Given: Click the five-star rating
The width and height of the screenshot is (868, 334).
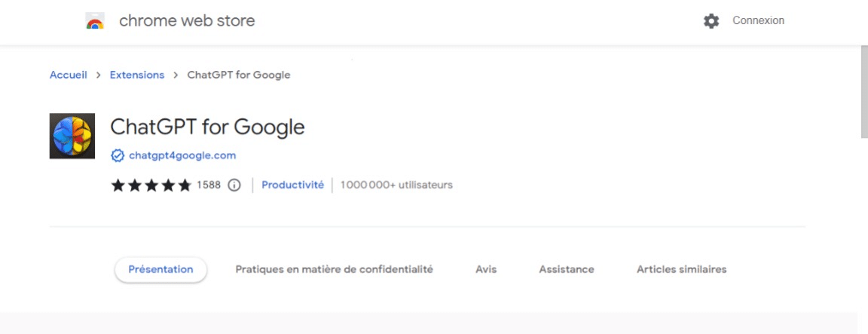Looking at the screenshot, I should click(x=151, y=185).
